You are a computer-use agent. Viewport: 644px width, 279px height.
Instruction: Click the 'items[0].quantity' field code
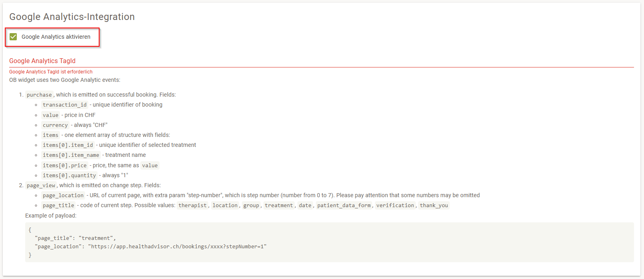(x=69, y=175)
